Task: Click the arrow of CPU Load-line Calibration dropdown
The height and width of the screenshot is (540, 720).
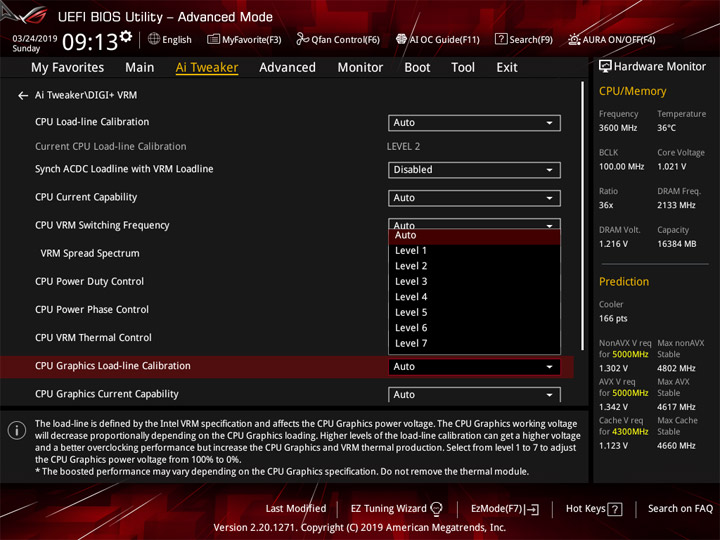Action: click(549, 123)
